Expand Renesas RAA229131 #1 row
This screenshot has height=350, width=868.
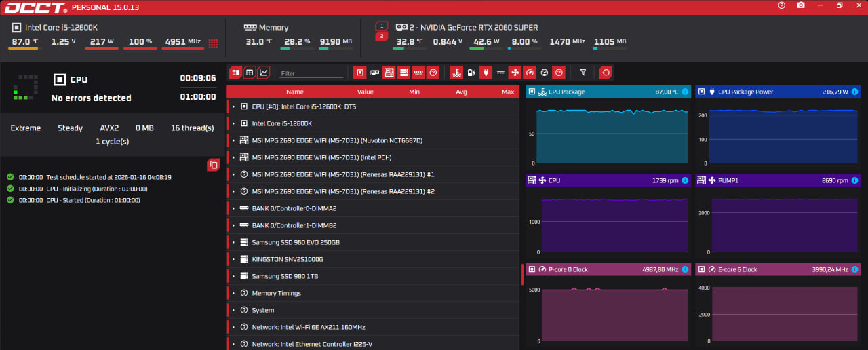click(x=233, y=174)
